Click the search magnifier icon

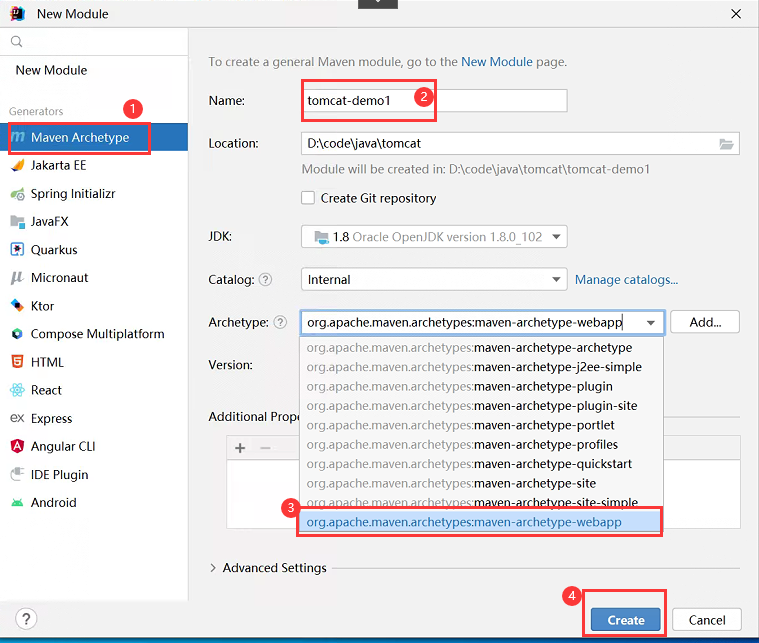point(16,42)
